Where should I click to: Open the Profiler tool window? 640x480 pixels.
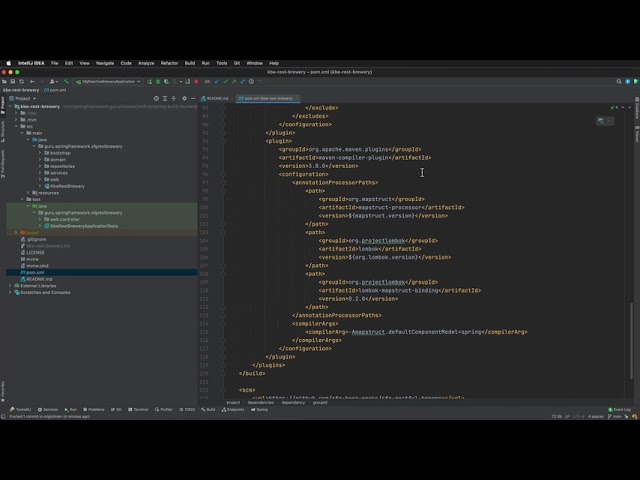[164, 409]
